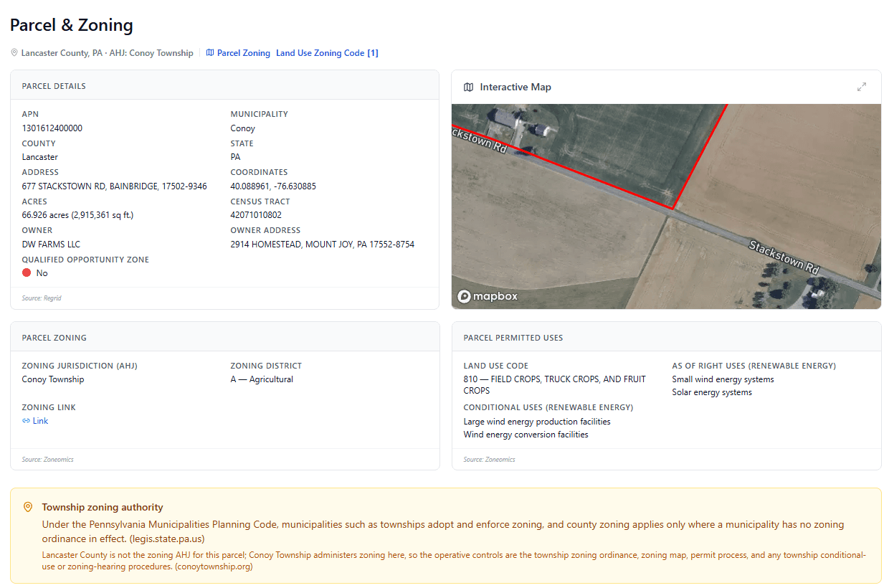
Task: Click the location pin icon beside Lancaster County
Action: (14, 53)
